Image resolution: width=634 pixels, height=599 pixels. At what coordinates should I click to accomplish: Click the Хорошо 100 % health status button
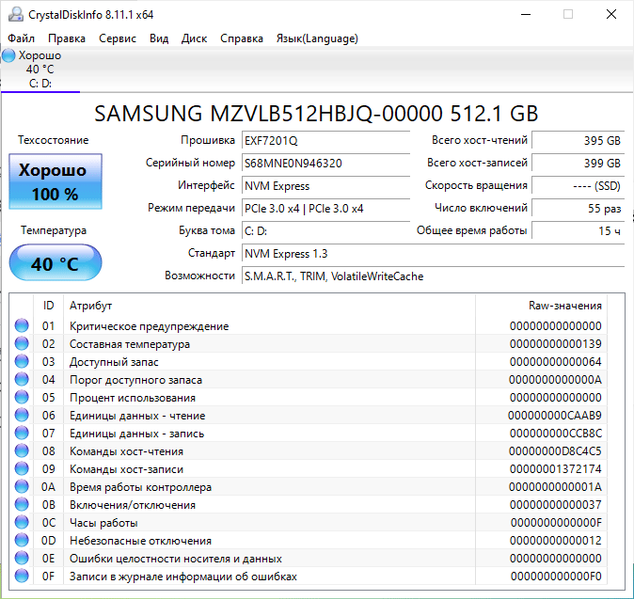point(55,181)
